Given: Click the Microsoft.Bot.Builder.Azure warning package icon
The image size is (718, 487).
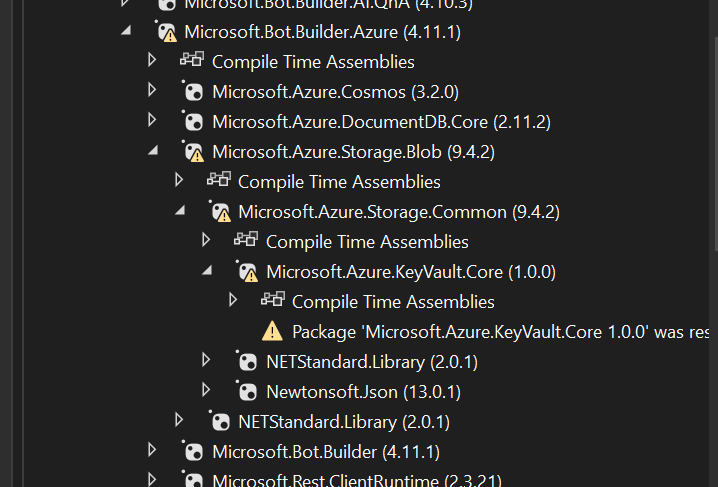Looking at the screenshot, I should pyautogui.click(x=165, y=32).
